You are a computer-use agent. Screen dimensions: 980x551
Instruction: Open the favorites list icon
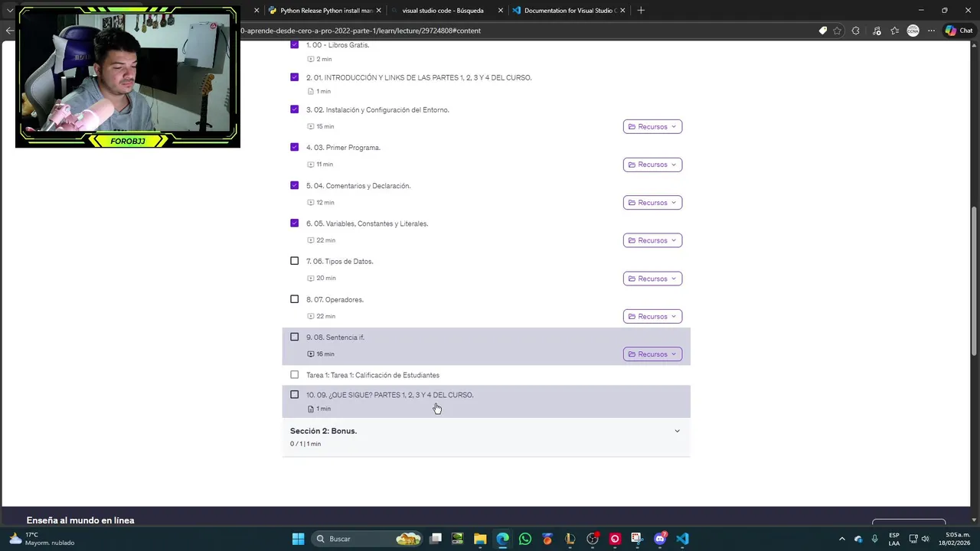895,31
